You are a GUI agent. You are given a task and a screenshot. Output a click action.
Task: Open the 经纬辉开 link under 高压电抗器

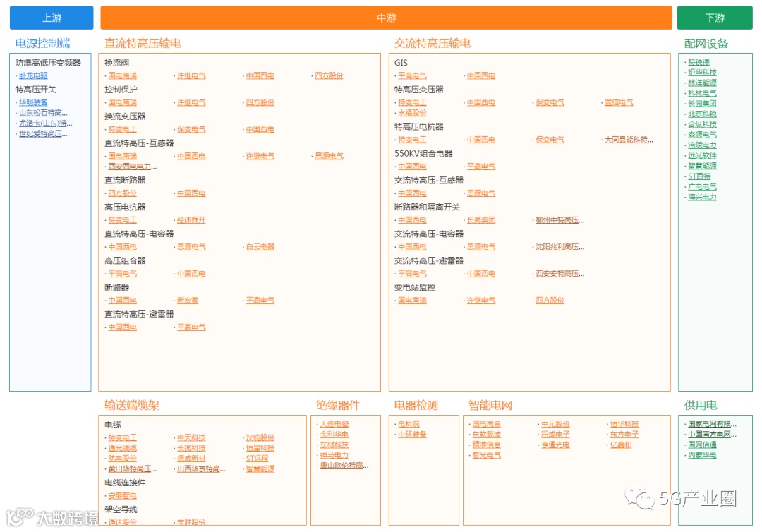pos(191,220)
